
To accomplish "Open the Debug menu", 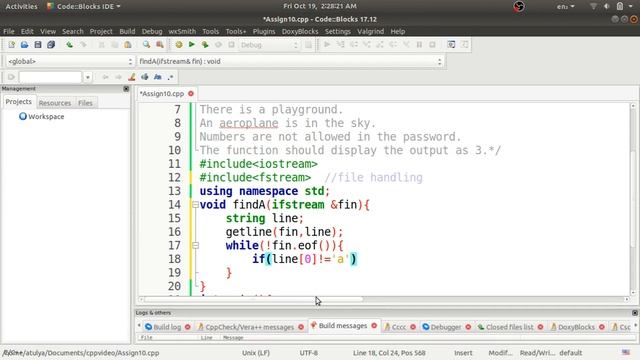I will [152, 31].
